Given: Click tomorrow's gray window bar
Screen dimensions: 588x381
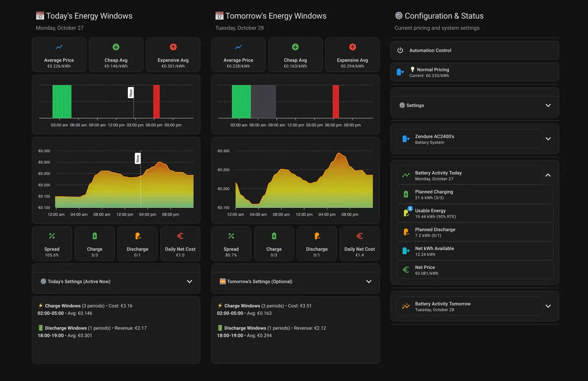Looking at the screenshot, I should [x=264, y=102].
